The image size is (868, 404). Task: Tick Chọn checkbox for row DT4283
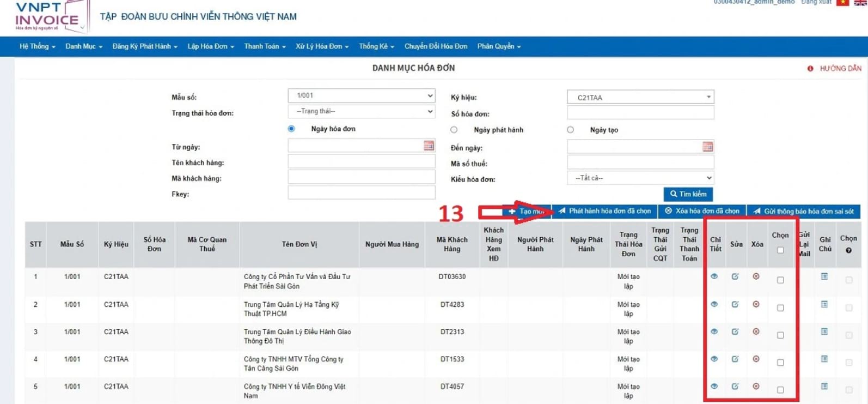[x=780, y=308]
